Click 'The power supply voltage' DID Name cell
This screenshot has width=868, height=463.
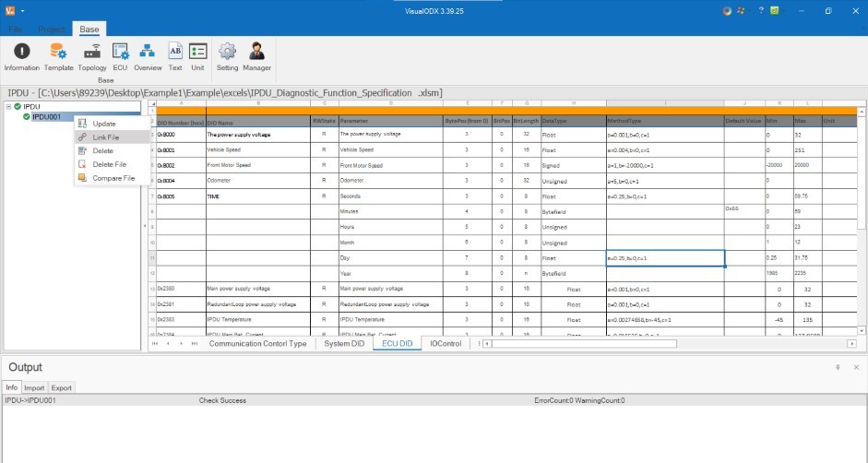258,134
